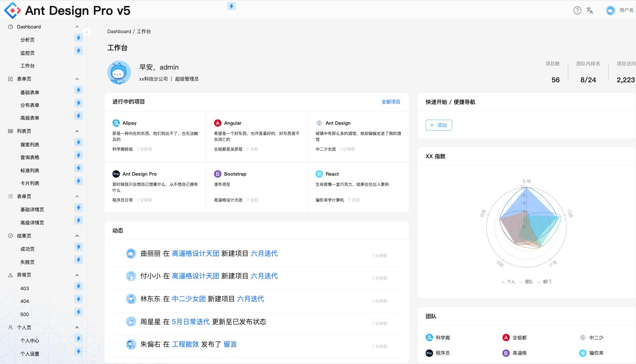This screenshot has width=636, height=364.
Task: Open the Ant Design Pro project title
Action: (139, 174)
